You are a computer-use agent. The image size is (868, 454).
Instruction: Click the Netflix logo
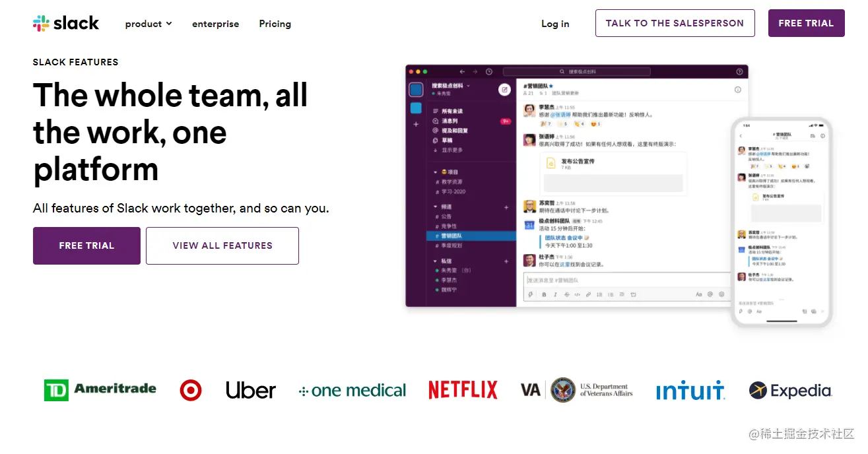coord(463,390)
